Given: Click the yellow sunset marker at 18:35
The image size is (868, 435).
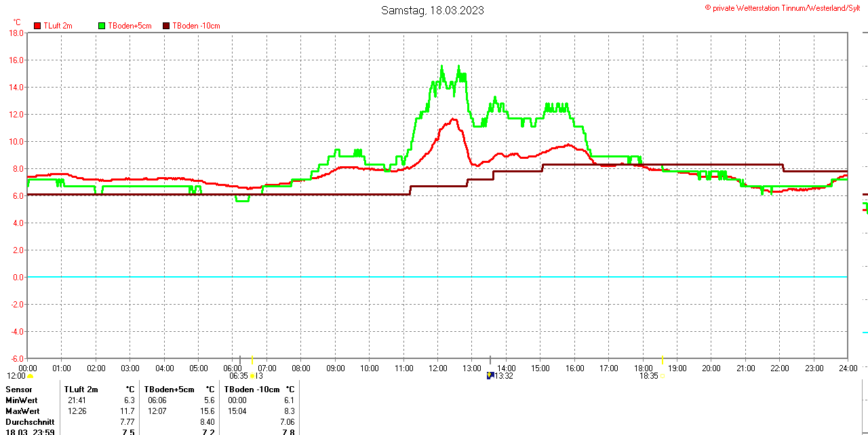Looking at the screenshot, I should coord(661,375).
